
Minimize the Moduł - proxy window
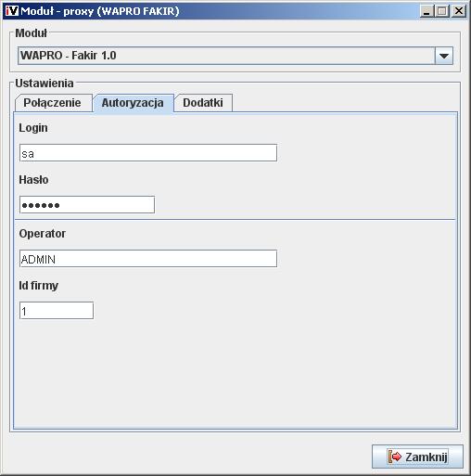[426, 11]
